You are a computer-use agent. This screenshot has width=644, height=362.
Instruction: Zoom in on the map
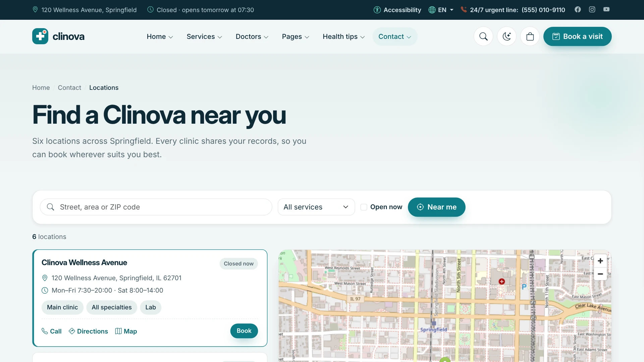pos(600,261)
